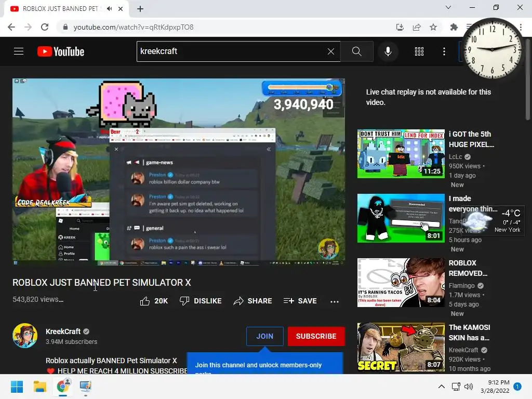
Task: Click channel watermark in video corner
Action: (x=328, y=249)
